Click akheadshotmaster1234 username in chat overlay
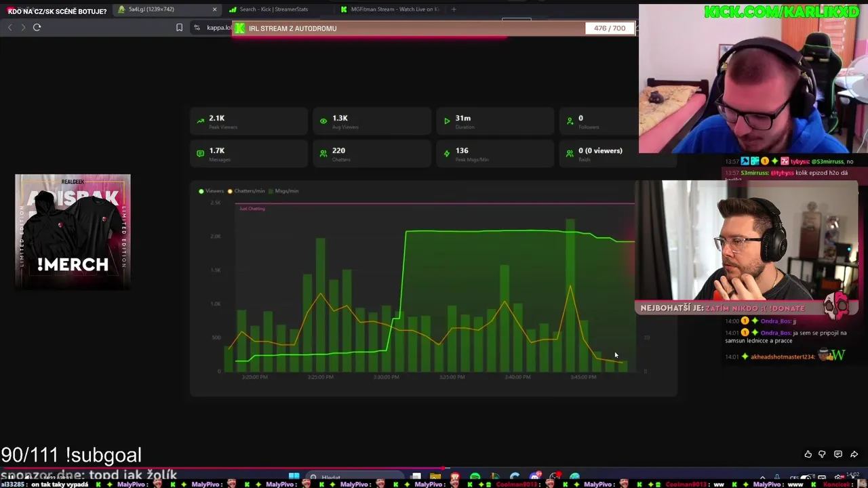 point(783,357)
